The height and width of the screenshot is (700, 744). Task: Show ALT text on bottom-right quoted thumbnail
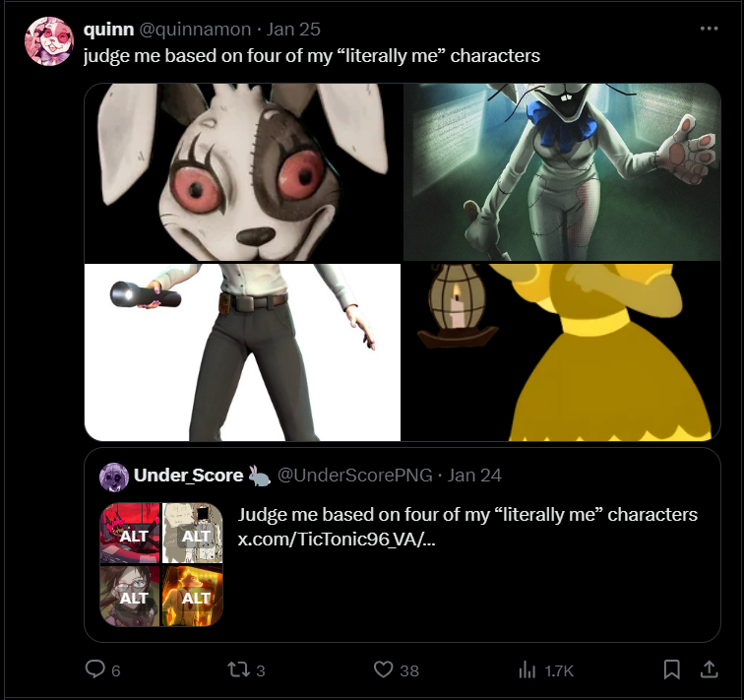(x=196, y=598)
